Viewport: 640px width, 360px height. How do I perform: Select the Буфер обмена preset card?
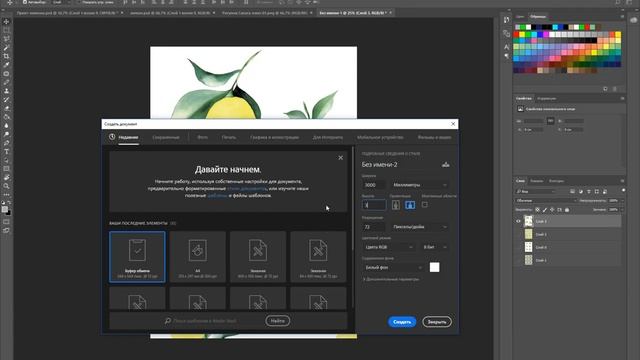pyautogui.click(x=138, y=257)
